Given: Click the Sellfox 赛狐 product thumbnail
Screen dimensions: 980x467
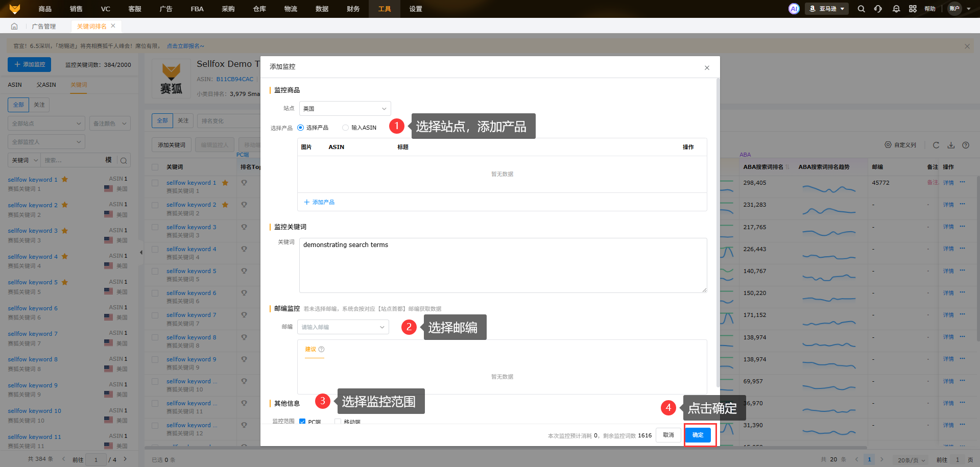Looking at the screenshot, I should (171, 78).
